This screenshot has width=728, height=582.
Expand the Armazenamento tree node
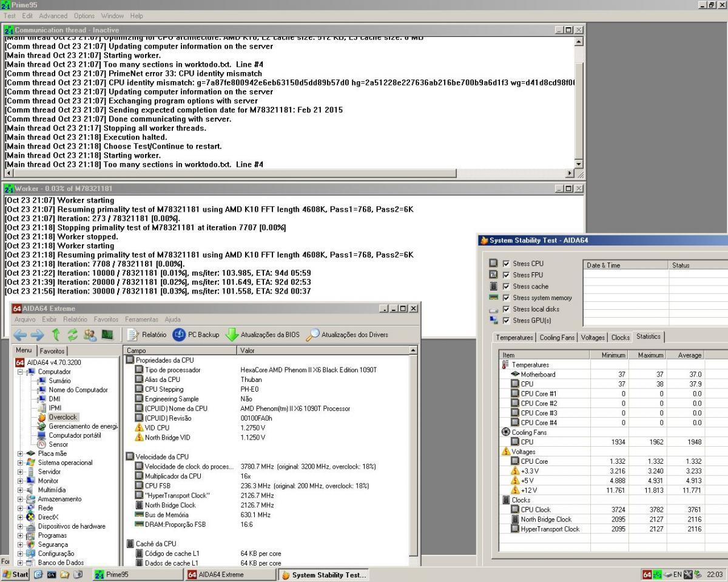(x=21, y=499)
